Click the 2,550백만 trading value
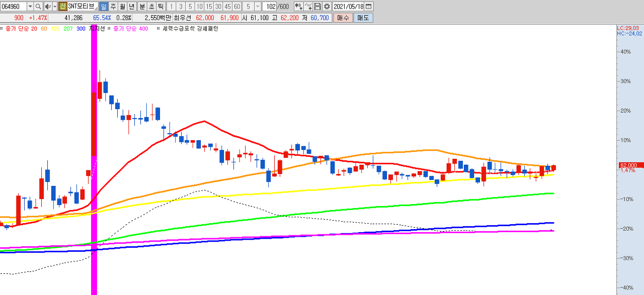The image size is (644, 295). 157,18
